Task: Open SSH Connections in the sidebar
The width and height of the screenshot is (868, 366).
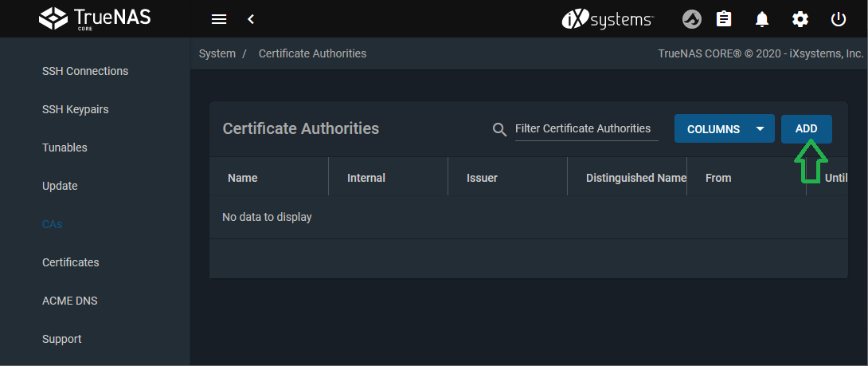Action: click(85, 71)
